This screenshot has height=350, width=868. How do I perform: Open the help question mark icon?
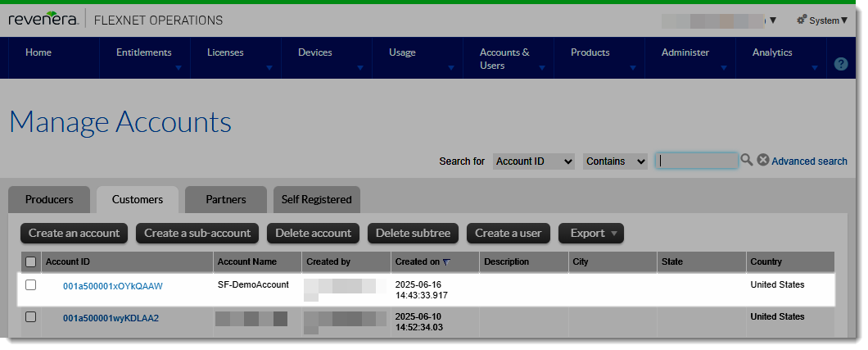[840, 64]
